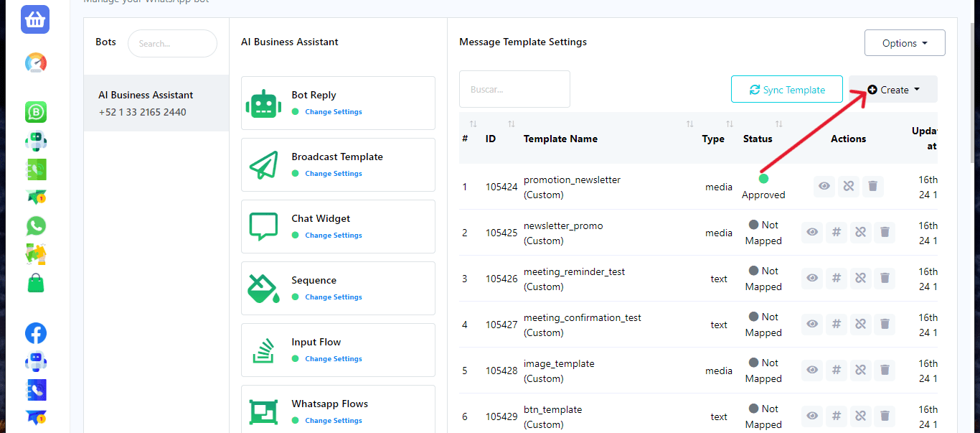Open the dashboard speedometer icon
This screenshot has height=433, width=980.
click(x=36, y=63)
